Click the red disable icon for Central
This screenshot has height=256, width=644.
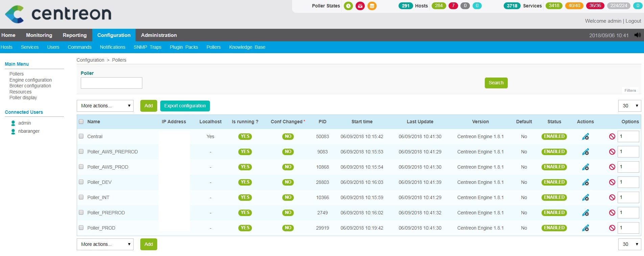(x=612, y=136)
